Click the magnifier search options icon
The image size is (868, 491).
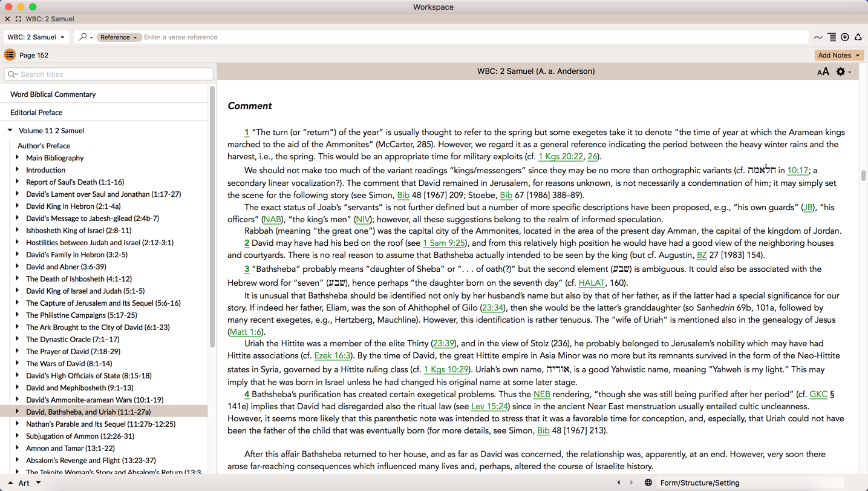point(86,37)
